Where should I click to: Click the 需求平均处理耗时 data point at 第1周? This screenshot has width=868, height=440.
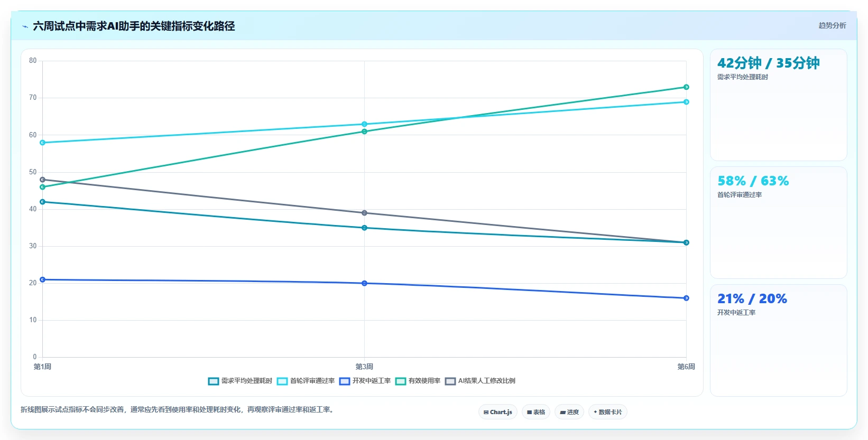tap(42, 202)
